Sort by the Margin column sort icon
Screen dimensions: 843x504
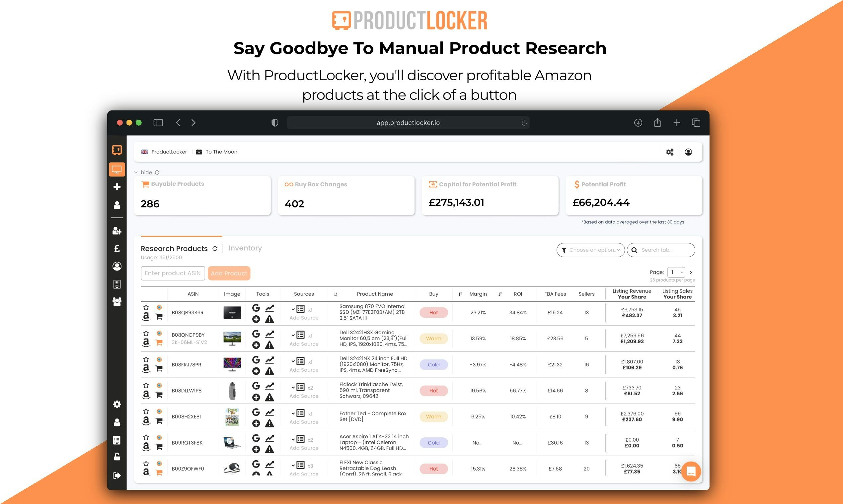(x=460, y=294)
